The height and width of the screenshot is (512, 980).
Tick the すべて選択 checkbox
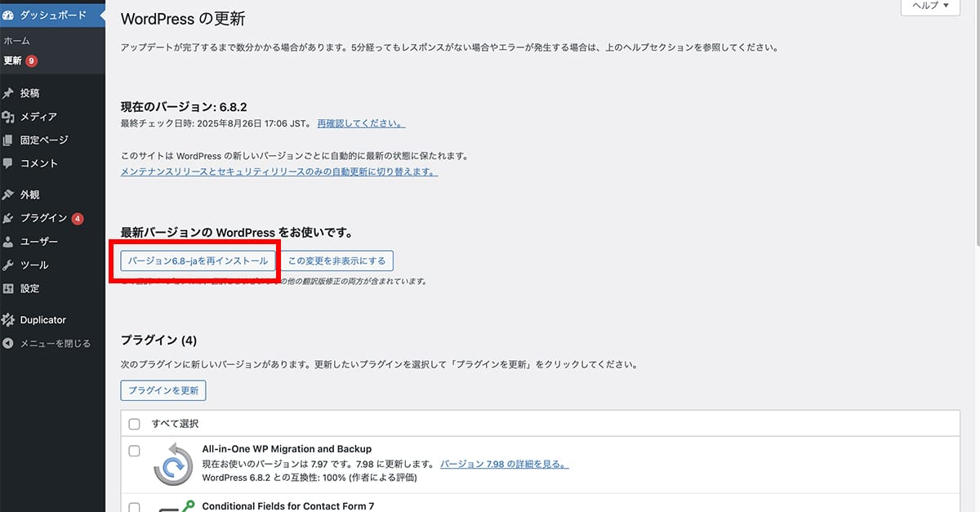pyautogui.click(x=135, y=425)
